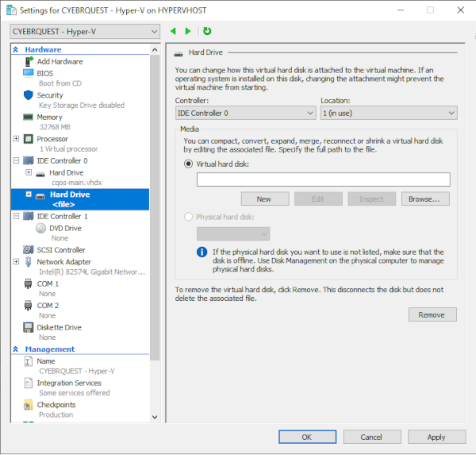Click the green forward navigation arrow
Viewport: 476px width, 455px height.
point(188,31)
